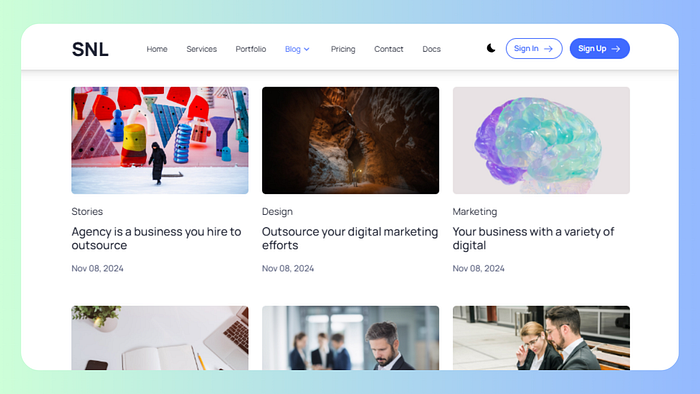Go to the Services page
Screen dimensions: 700x394
[201, 49]
